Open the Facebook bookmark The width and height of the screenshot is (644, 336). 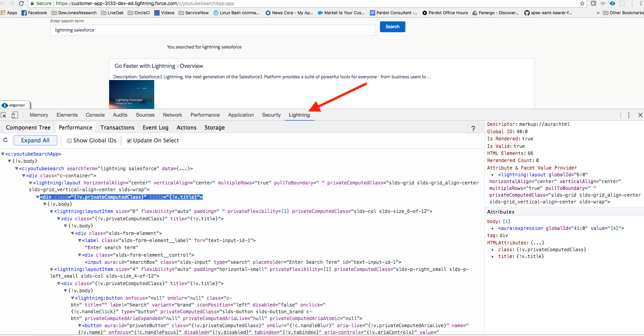34,13
